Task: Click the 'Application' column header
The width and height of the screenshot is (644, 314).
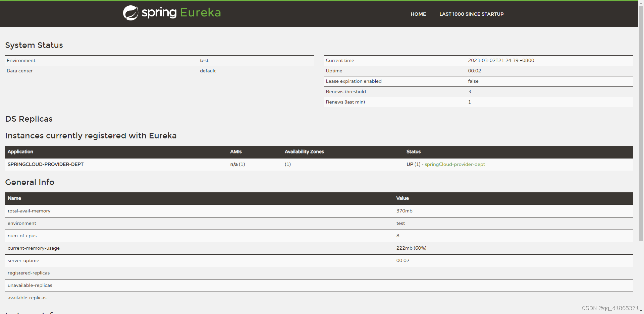Action: click(20, 152)
